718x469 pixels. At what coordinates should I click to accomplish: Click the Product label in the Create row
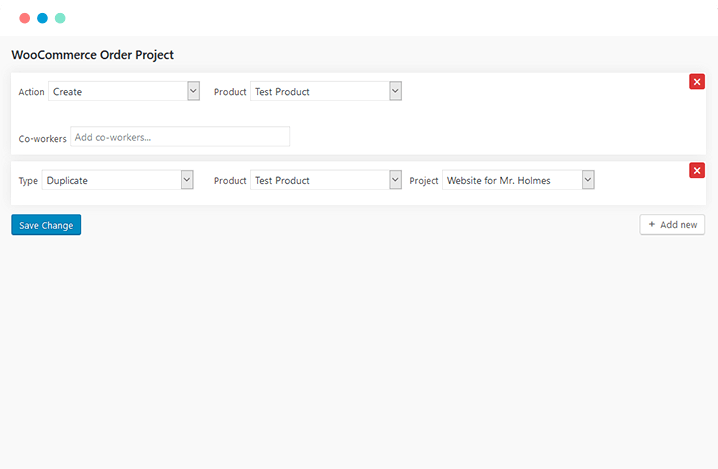pos(230,92)
